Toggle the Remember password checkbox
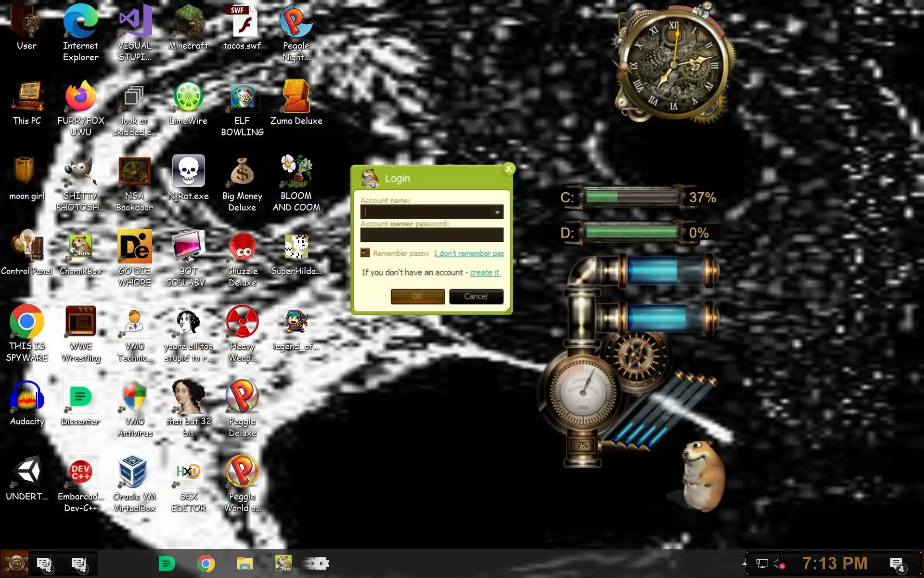Screen dimensions: 924x578 [365, 253]
